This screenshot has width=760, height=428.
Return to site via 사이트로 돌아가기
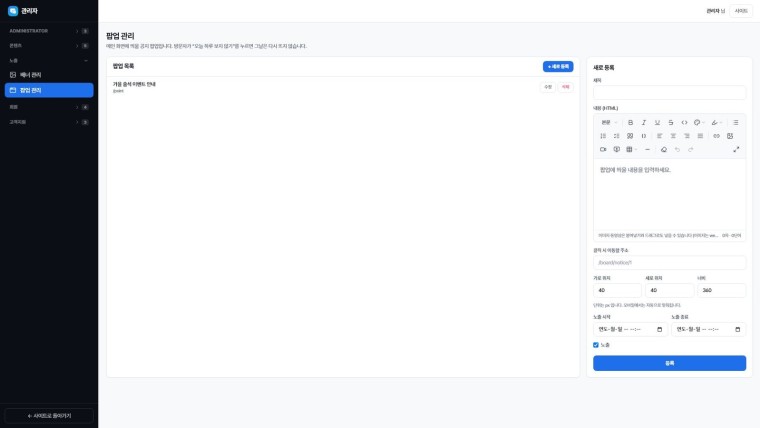click(x=49, y=416)
